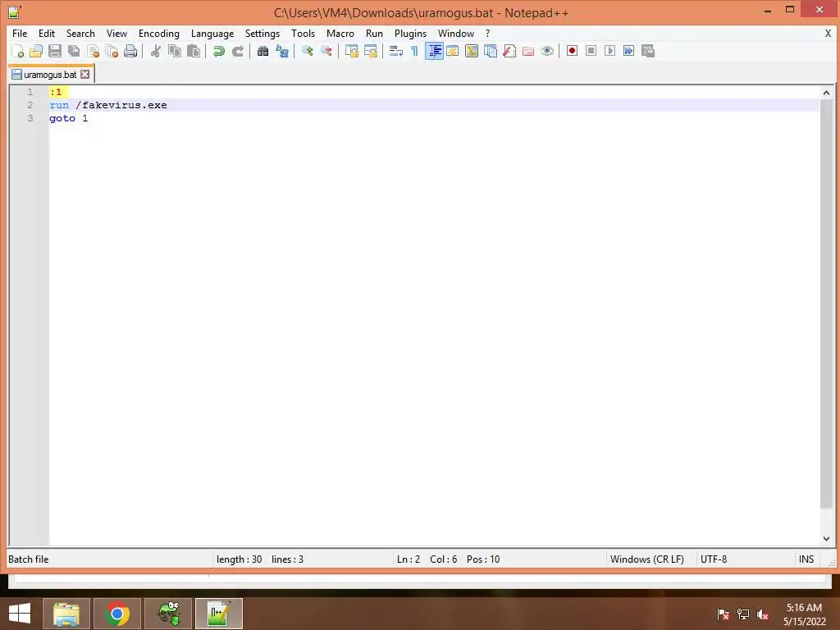Click the vertical scrollbar thumb
Image resolution: width=840 pixels, height=630 pixels.
[826, 304]
